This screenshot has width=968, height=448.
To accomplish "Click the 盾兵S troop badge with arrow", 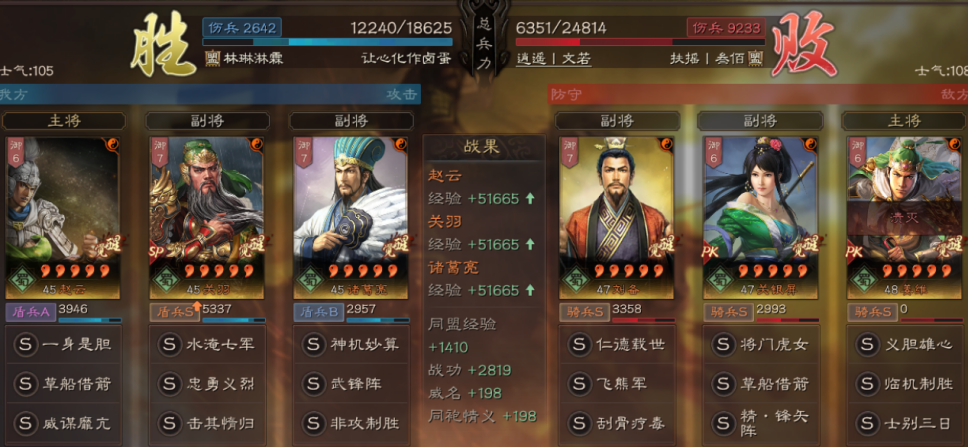I will click(175, 312).
